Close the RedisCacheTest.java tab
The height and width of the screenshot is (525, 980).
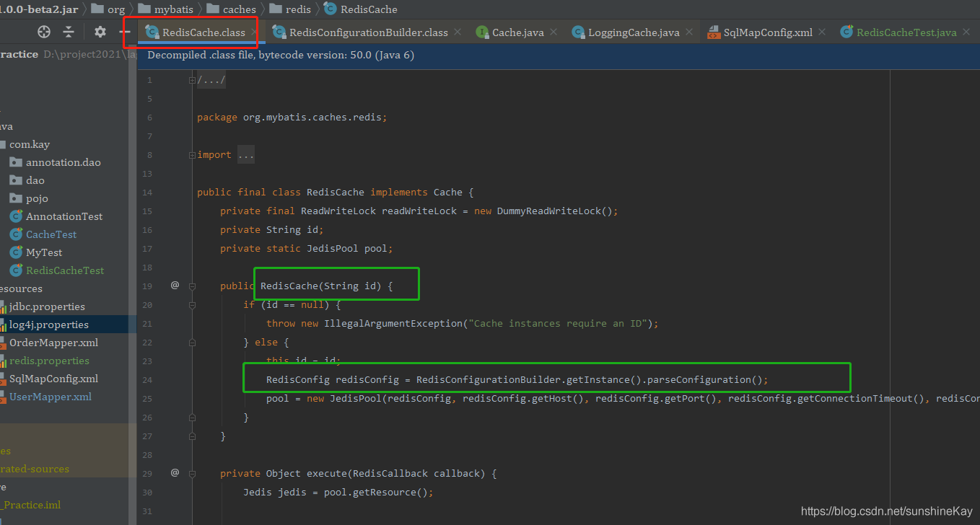[x=966, y=32]
